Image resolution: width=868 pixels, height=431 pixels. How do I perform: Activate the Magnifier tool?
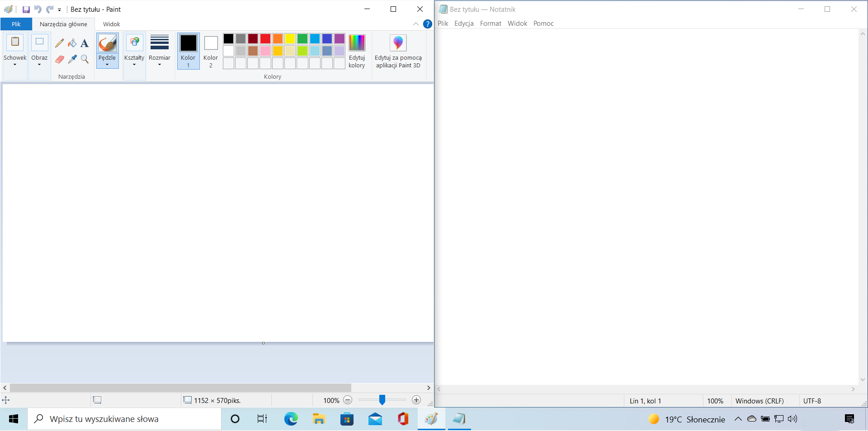click(x=85, y=59)
